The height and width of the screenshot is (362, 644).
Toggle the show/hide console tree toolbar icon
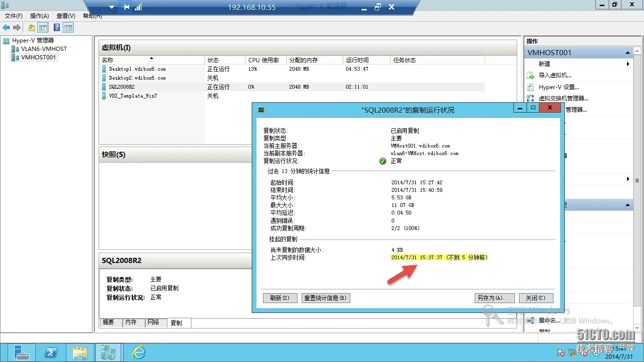(43, 28)
